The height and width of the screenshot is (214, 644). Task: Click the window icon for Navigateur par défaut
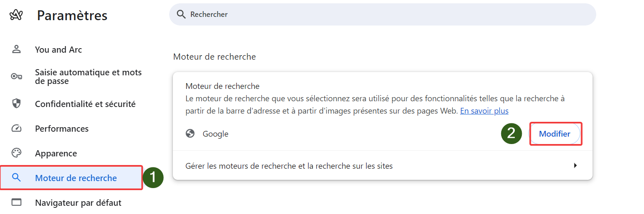[x=16, y=202]
